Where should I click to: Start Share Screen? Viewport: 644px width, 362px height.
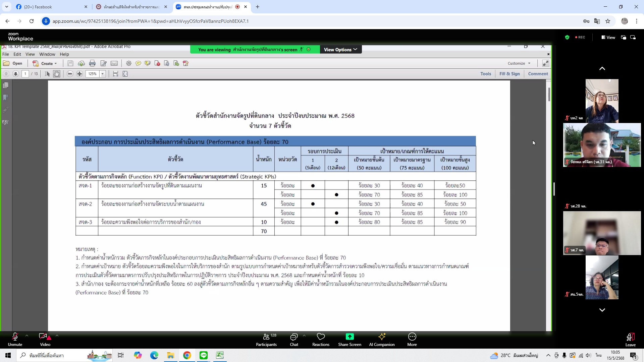pos(350,340)
